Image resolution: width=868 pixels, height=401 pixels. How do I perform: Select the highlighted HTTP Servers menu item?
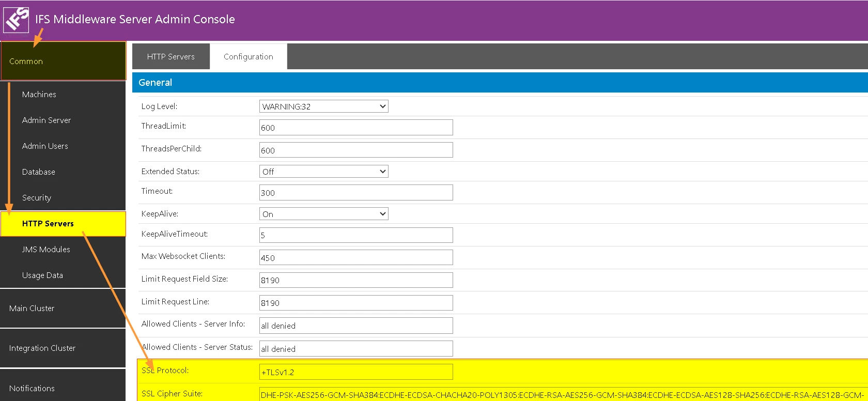(x=63, y=224)
